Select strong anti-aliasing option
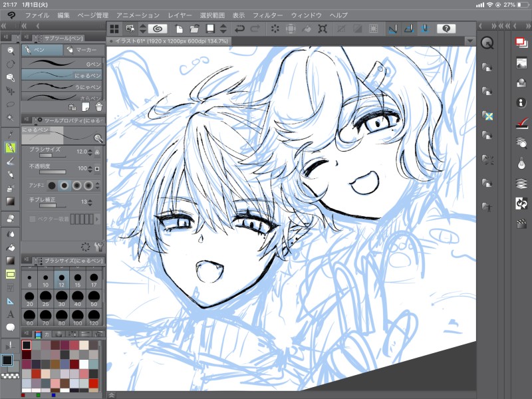Viewport: 532px width, 399px height. [x=88, y=186]
